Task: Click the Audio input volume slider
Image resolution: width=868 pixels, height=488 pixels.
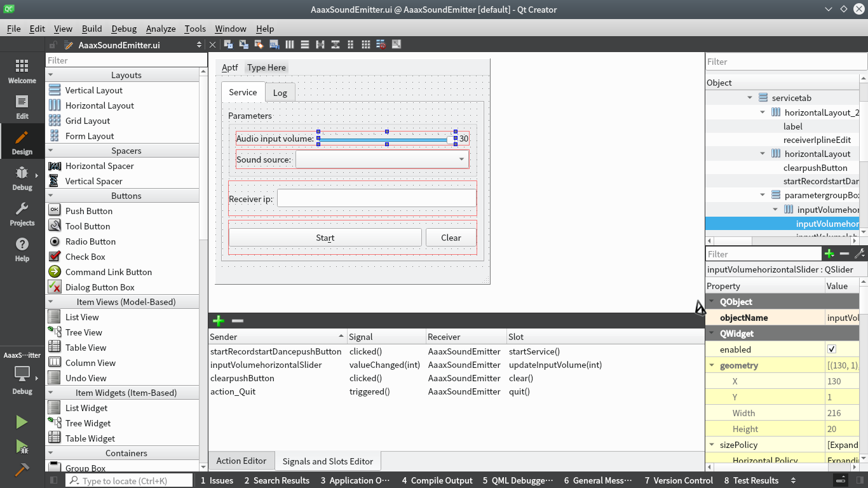Action: click(x=387, y=139)
